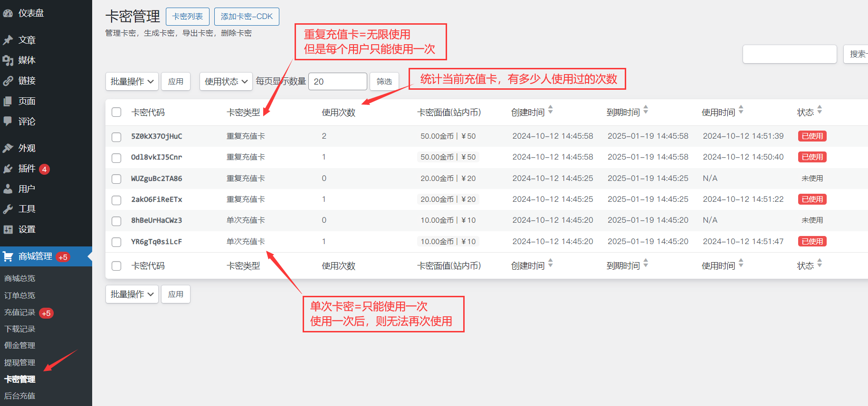Check the row for card 2akO6FiReETx

[116, 200]
